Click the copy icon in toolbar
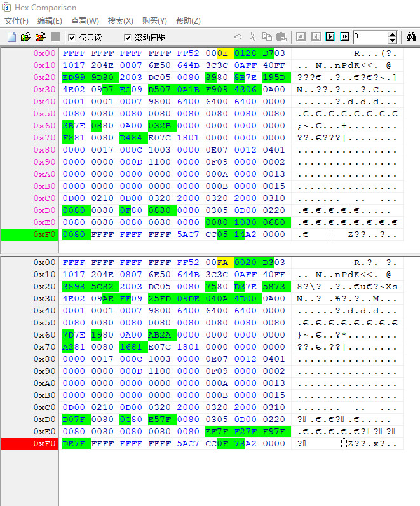Image resolution: width=420 pixels, height=506 pixels. tap(267, 37)
